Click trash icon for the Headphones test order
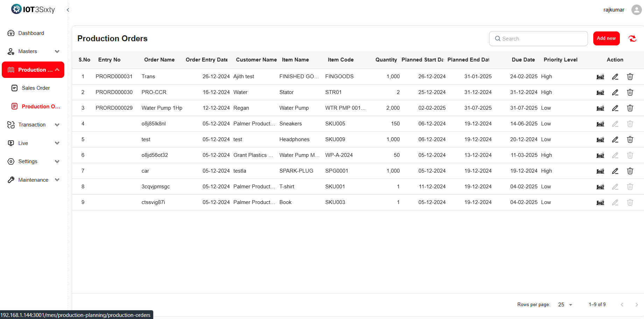The height and width of the screenshot is (319, 644). pos(630,140)
